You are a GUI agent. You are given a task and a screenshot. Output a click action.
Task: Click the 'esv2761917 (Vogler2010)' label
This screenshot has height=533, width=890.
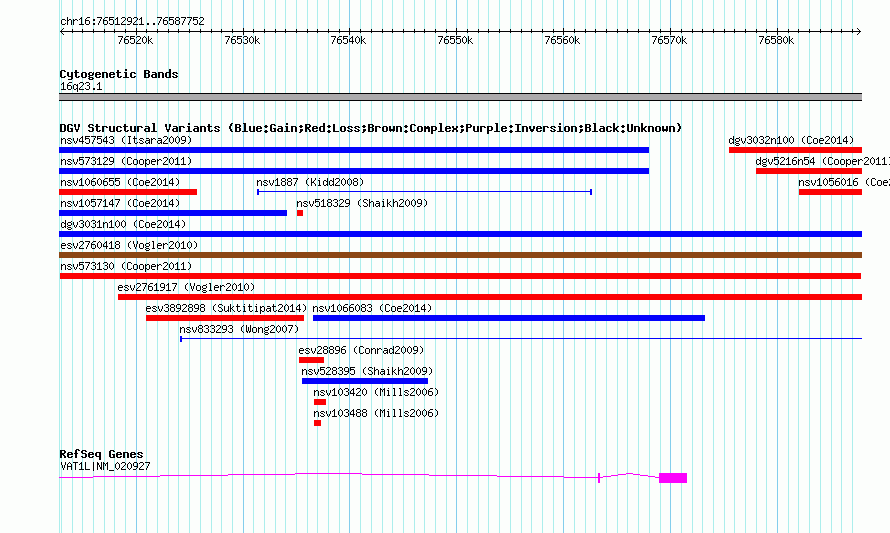coord(186,287)
